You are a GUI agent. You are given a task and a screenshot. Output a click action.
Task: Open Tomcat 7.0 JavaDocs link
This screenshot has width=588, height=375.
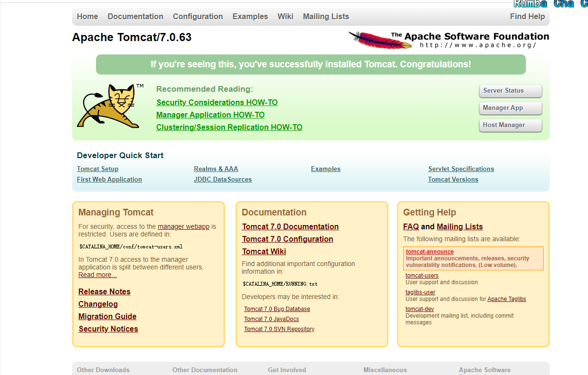click(271, 319)
